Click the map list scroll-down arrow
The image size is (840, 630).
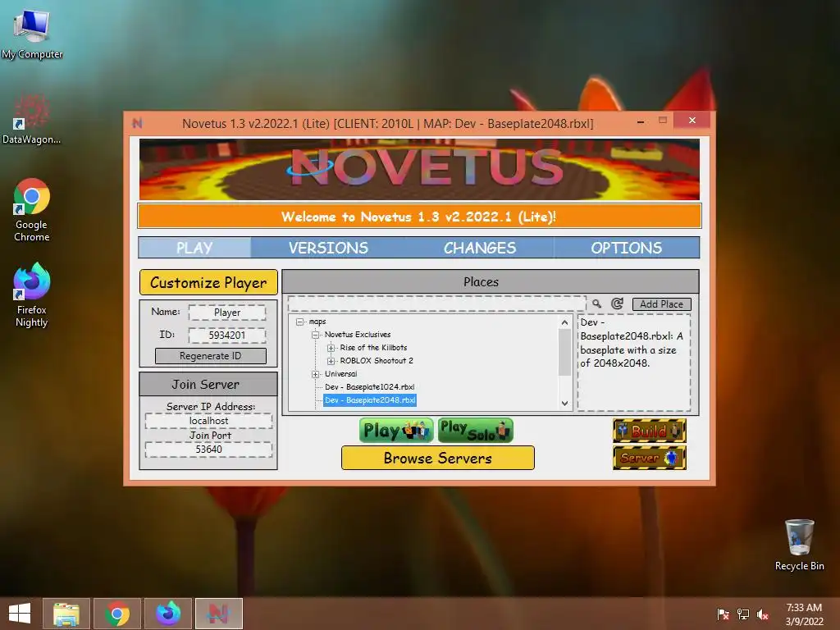coord(564,404)
